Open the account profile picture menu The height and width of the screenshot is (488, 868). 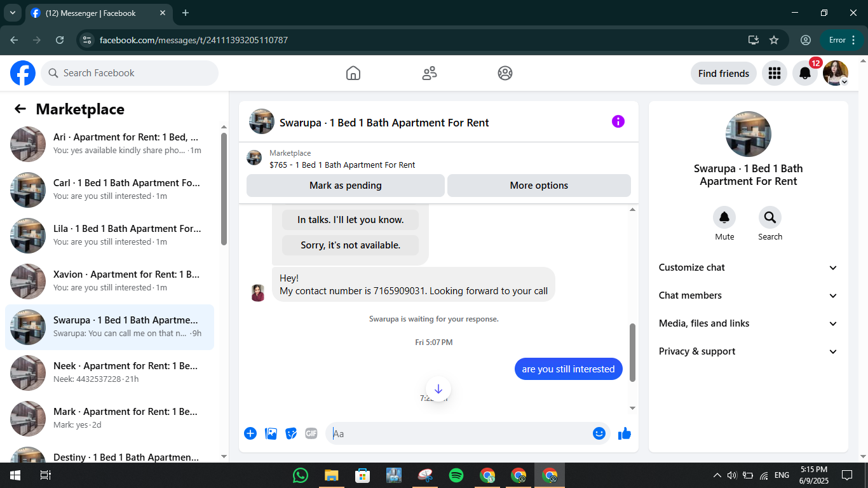[x=836, y=73]
